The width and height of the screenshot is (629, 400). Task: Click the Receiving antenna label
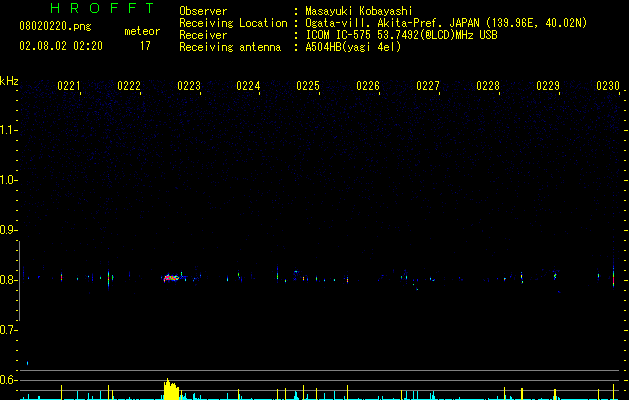point(230,47)
